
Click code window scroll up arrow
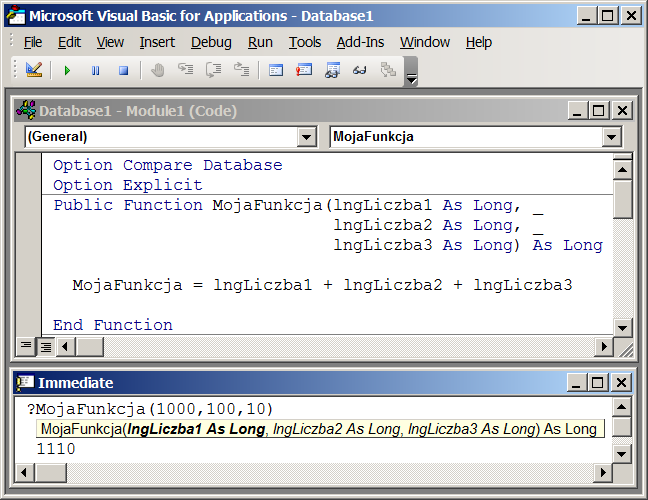click(x=622, y=169)
